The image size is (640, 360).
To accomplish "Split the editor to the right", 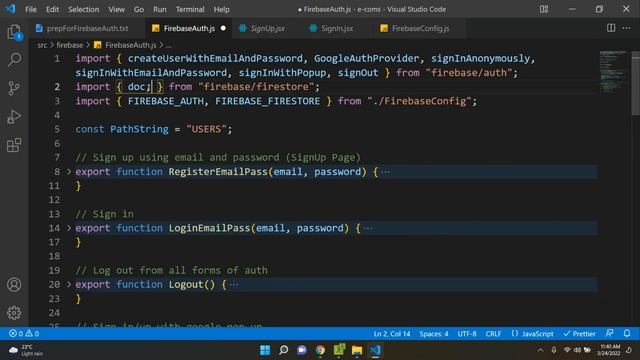I will pos(611,28).
